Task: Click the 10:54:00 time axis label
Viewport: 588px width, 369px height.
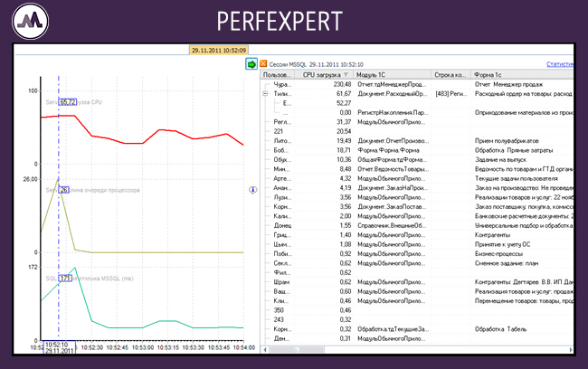Action: [x=244, y=347]
